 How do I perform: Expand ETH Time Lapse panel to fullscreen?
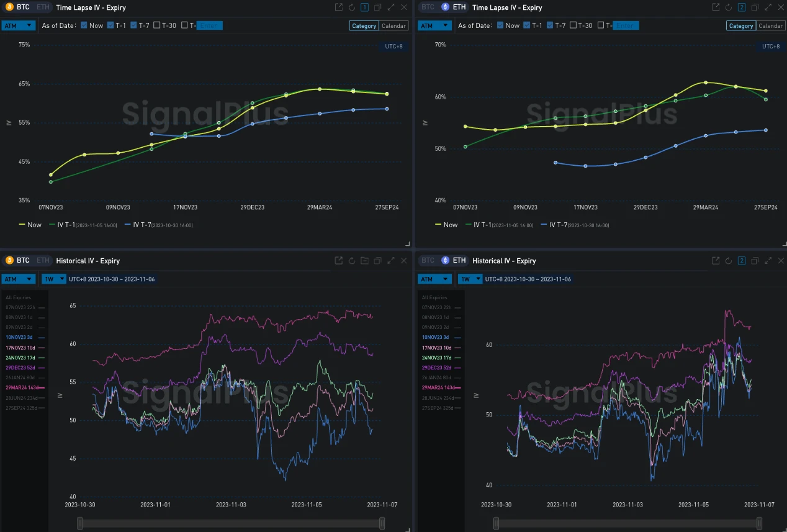768,7
